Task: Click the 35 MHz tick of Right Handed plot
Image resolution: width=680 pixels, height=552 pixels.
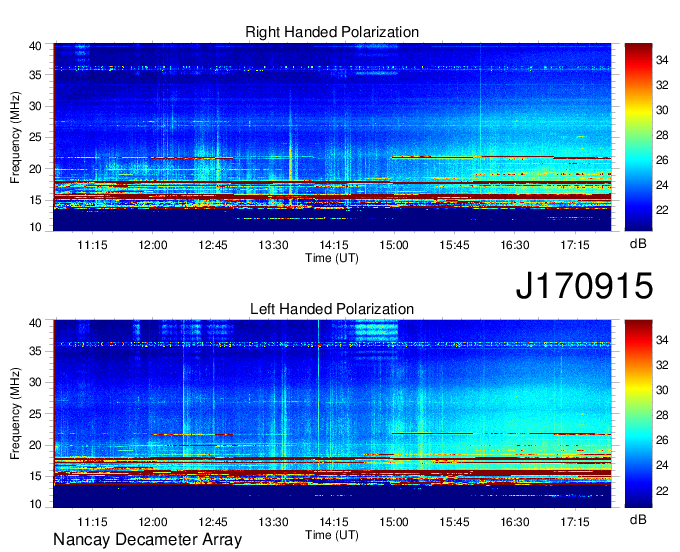Action: pyautogui.click(x=36, y=75)
